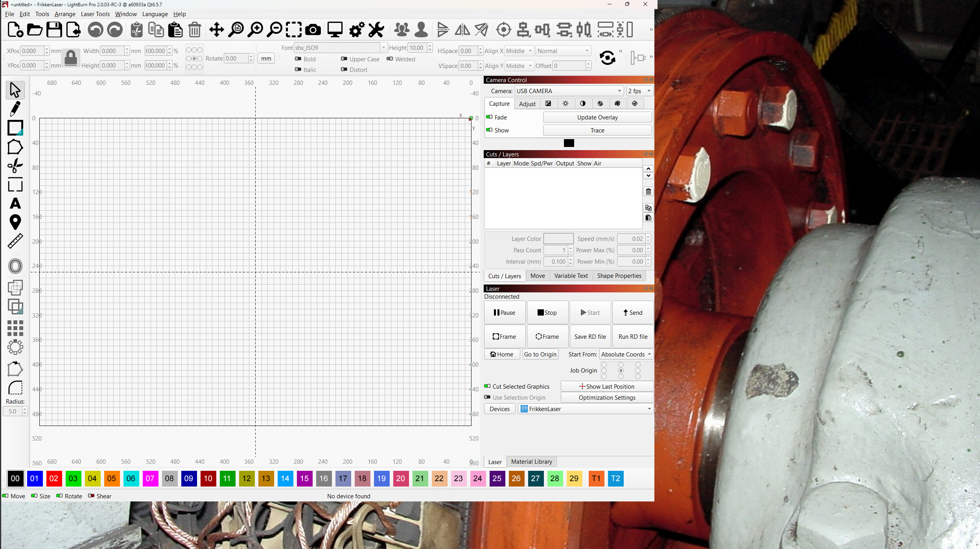Screen dimensions: 980x549
Task: Click the Grid Array tool icon
Action: (15, 328)
